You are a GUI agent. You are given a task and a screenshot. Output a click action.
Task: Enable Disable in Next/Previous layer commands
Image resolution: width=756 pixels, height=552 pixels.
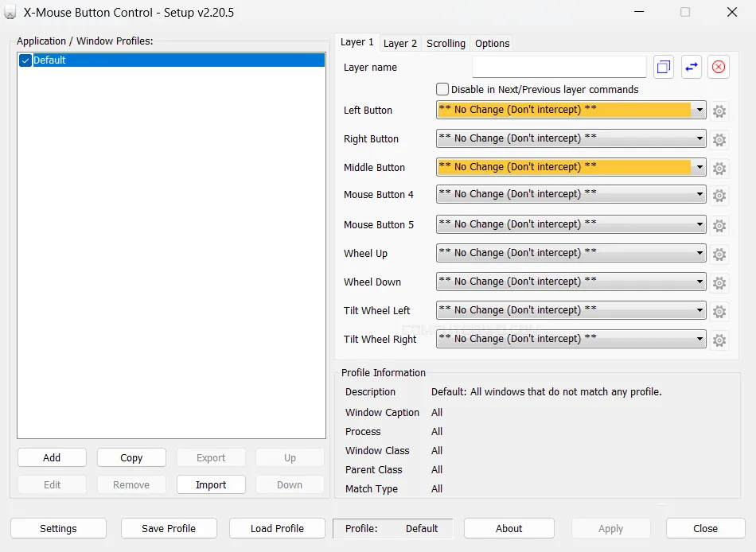(442, 89)
